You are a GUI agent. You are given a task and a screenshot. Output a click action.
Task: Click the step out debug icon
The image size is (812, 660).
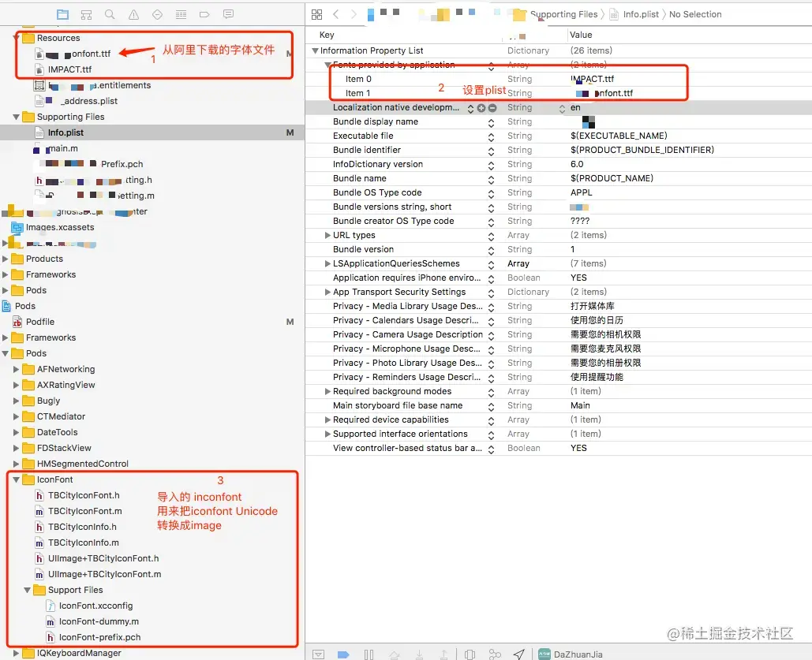(444, 654)
